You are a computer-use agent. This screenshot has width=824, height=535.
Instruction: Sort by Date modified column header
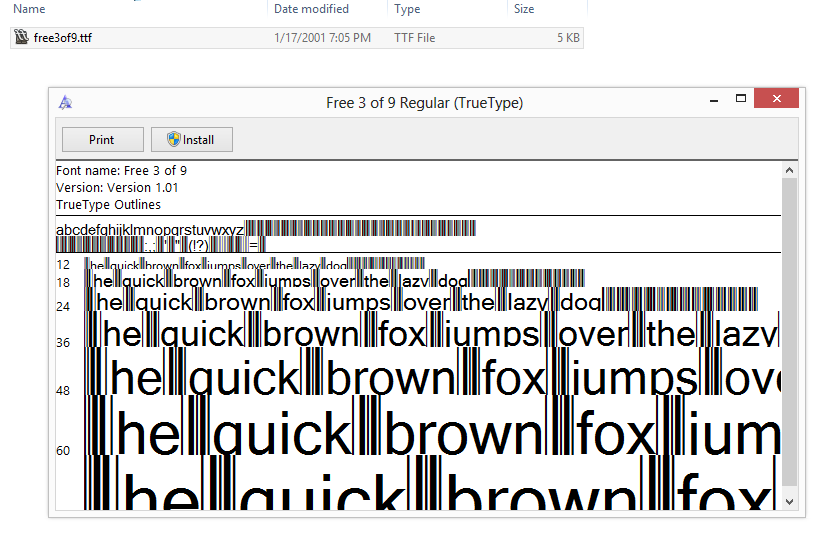coord(311,9)
